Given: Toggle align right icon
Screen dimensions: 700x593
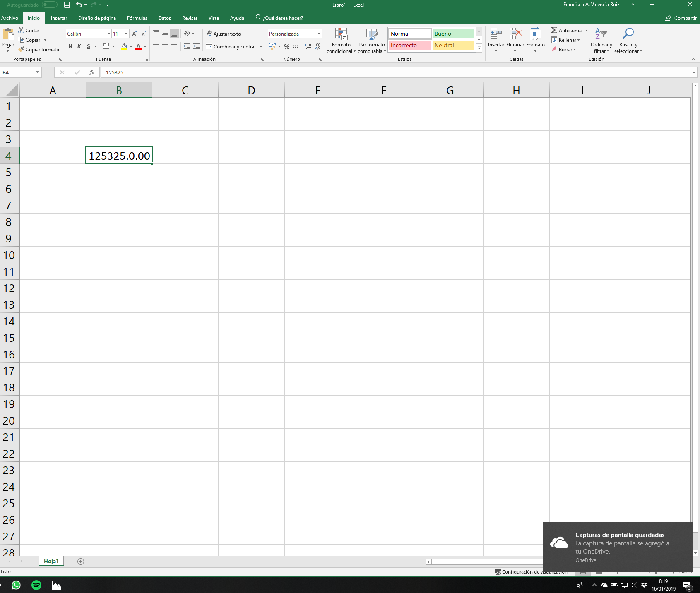Looking at the screenshot, I should [174, 46].
